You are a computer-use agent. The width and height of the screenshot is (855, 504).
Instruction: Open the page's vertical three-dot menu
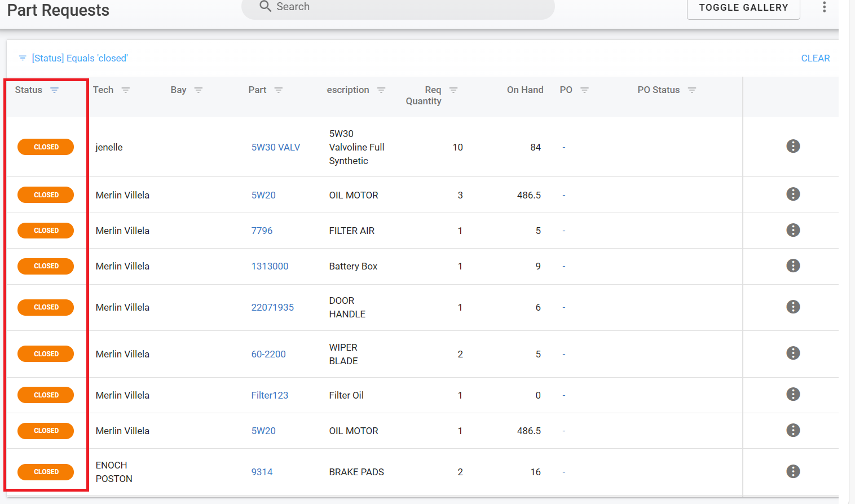pos(824,7)
